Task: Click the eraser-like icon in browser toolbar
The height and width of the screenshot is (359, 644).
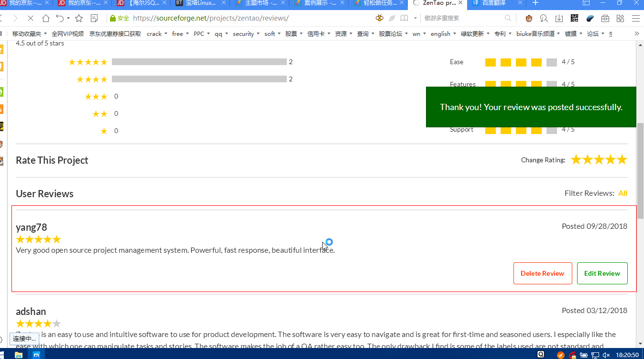Action: (x=589, y=19)
